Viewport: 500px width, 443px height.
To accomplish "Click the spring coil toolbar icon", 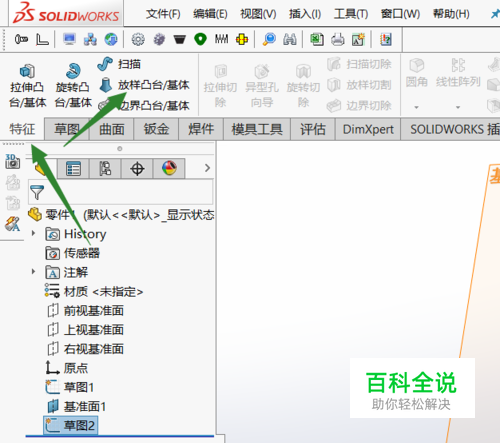I will point(221,39).
